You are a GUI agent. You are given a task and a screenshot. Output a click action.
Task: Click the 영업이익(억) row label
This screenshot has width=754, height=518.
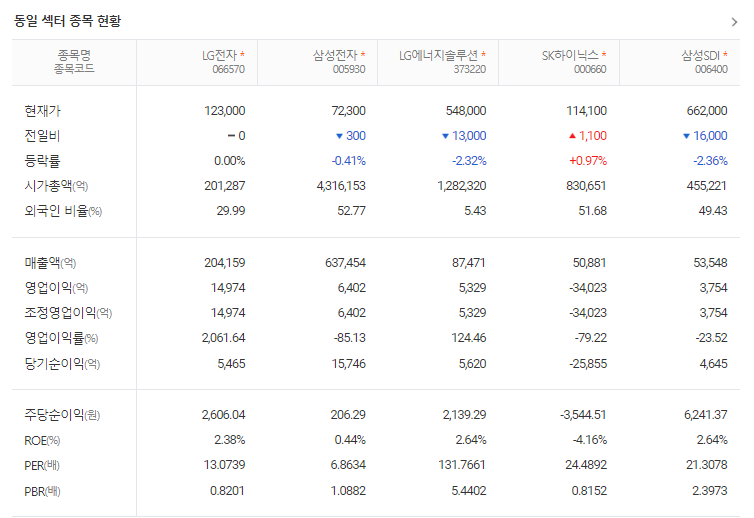56,288
